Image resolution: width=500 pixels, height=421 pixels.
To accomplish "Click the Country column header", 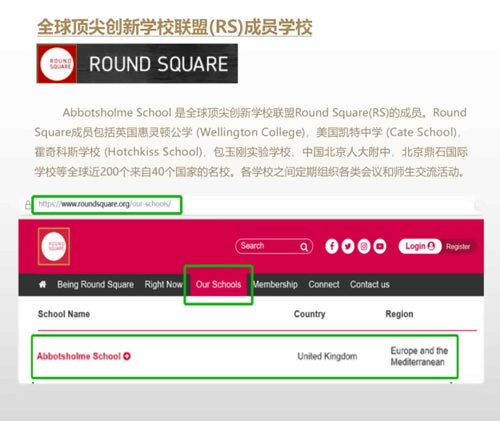I will point(309,314).
